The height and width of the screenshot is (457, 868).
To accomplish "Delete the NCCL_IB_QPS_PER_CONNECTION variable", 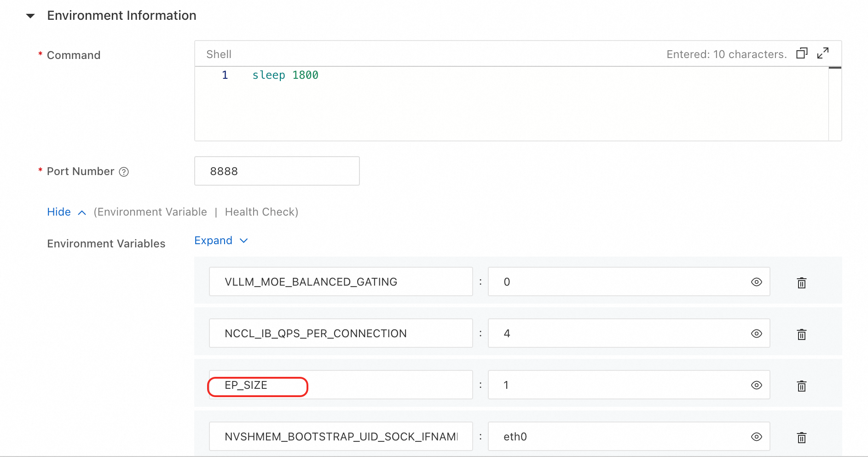I will pyautogui.click(x=802, y=334).
